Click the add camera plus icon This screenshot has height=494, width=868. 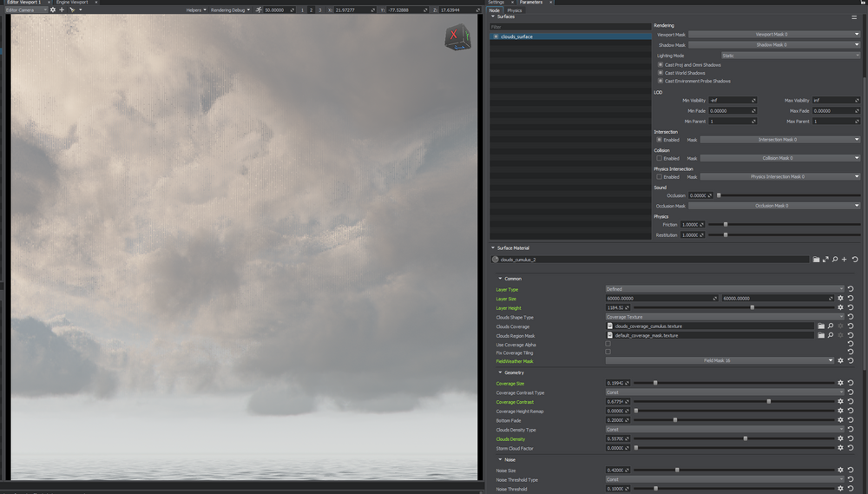(62, 10)
